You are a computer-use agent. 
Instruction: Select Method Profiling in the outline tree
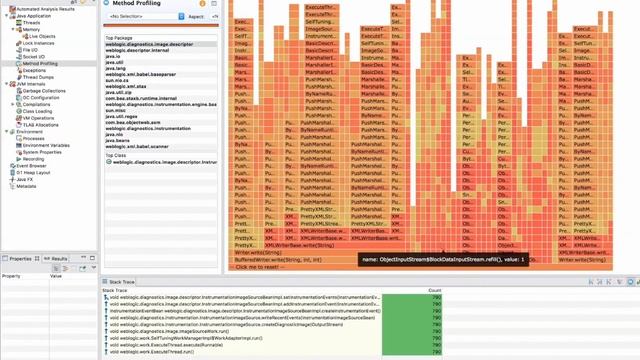tap(40, 64)
